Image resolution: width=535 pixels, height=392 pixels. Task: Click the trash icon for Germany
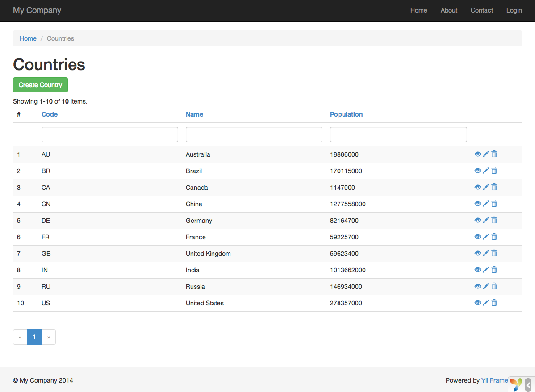pos(494,220)
